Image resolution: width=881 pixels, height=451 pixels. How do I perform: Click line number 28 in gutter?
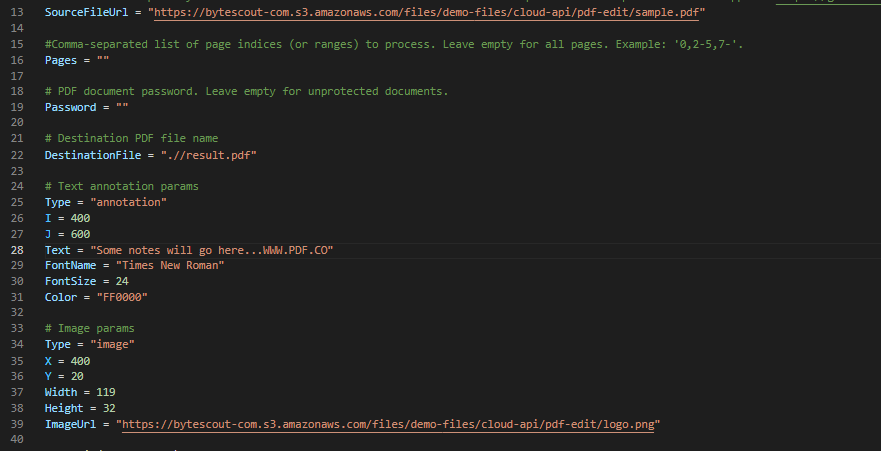point(17,250)
